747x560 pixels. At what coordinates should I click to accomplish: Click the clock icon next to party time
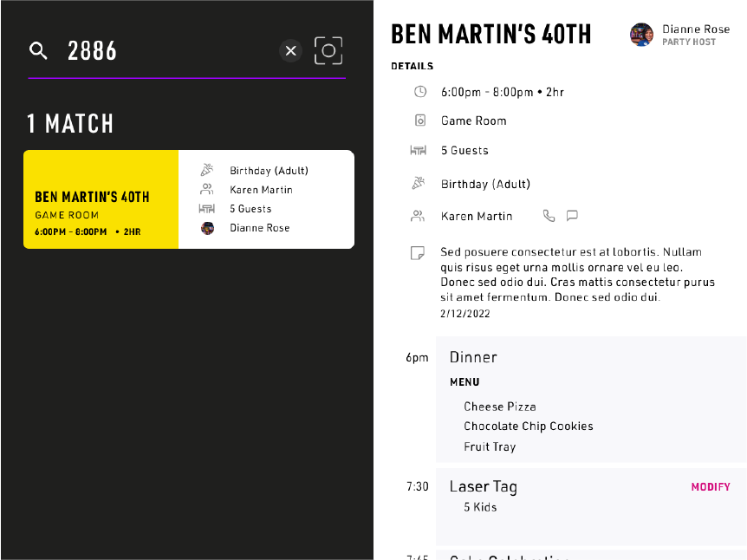[420, 92]
